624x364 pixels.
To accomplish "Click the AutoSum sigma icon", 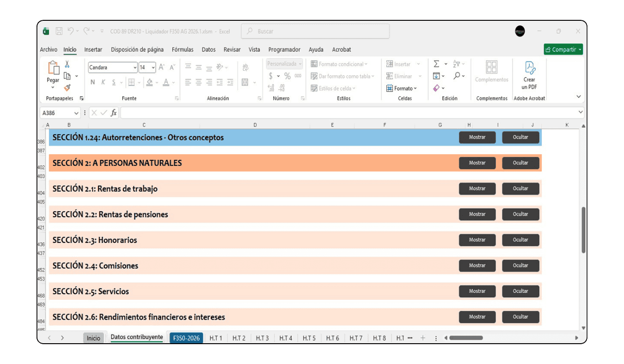I will (436, 64).
